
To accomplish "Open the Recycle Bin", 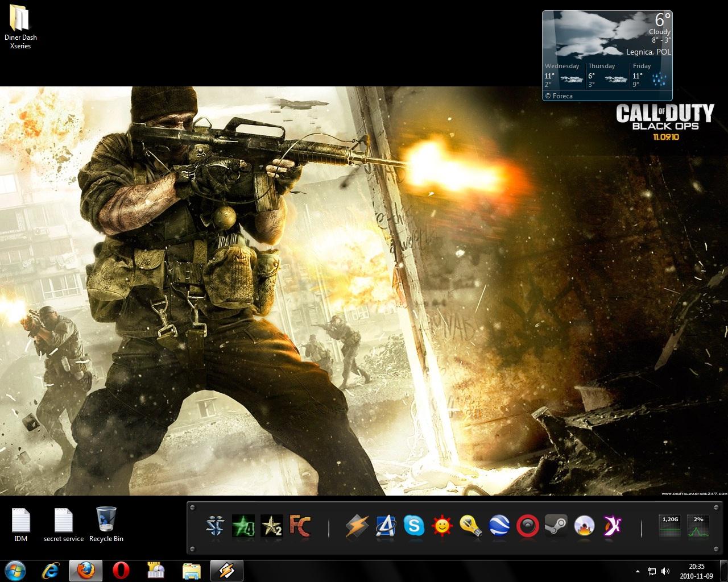I will tap(106, 524).
